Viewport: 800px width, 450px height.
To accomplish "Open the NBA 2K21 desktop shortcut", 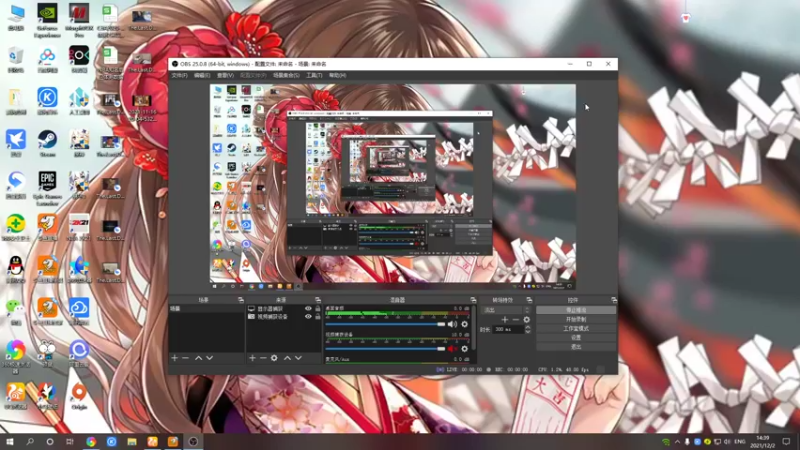I will pos(79,227).
